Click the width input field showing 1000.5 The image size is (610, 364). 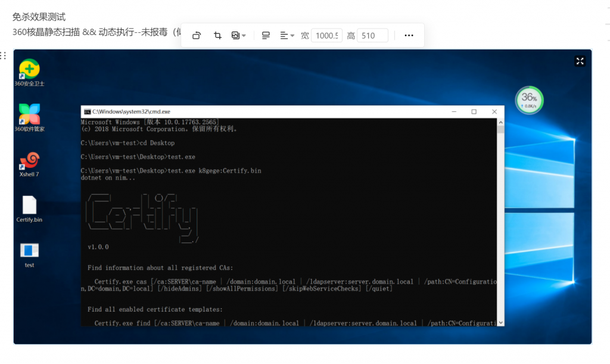[327, 35]
